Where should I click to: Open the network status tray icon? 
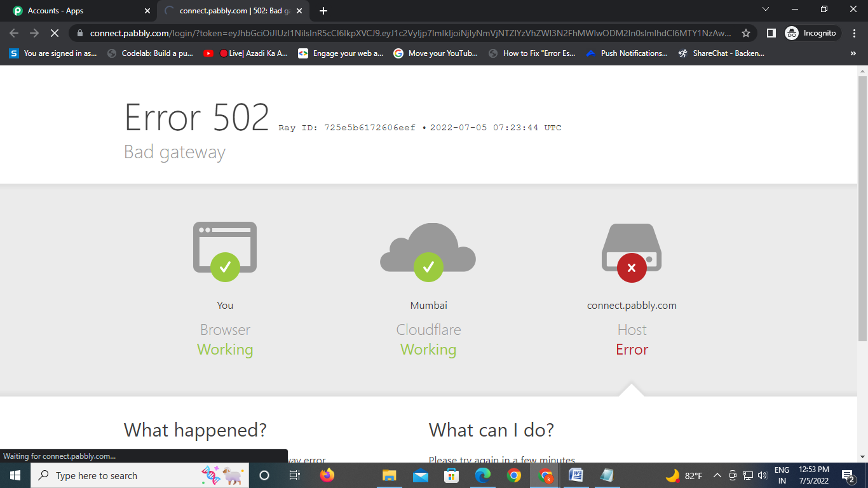(748, 475)
